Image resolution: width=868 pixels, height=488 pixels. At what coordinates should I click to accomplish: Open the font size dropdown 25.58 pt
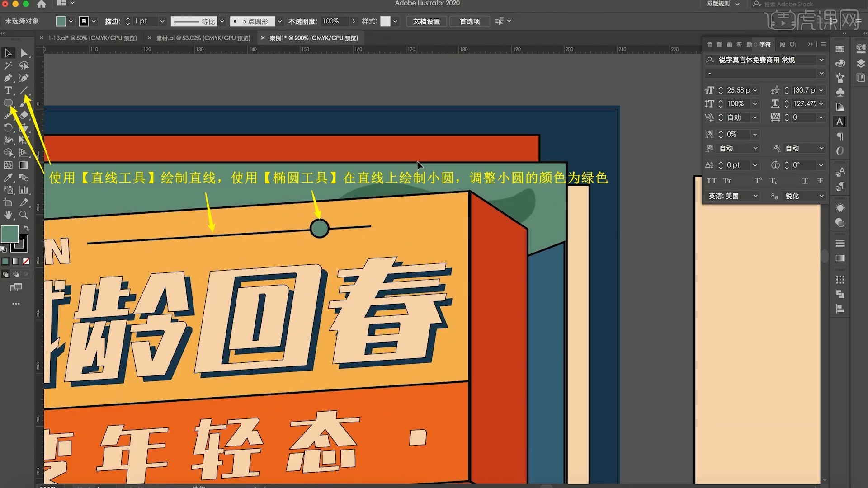point(755,90)
